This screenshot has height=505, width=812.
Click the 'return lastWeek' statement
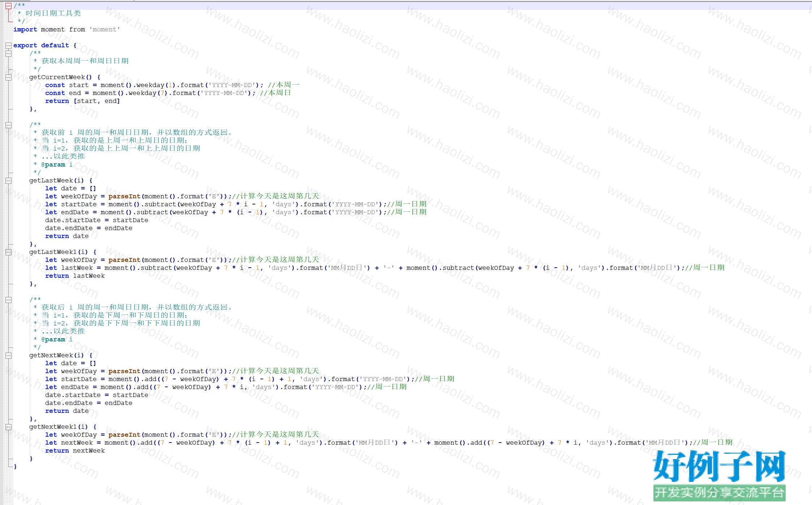pos(75,276)
